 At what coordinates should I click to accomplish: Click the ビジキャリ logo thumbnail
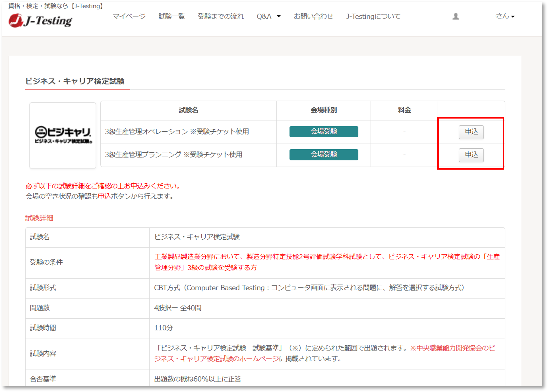coord(63,135)
